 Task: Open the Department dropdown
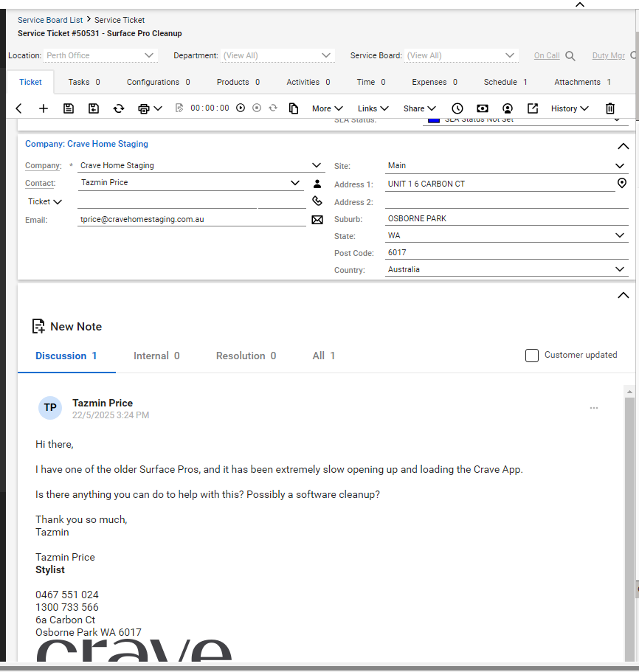tap(277, 56)
